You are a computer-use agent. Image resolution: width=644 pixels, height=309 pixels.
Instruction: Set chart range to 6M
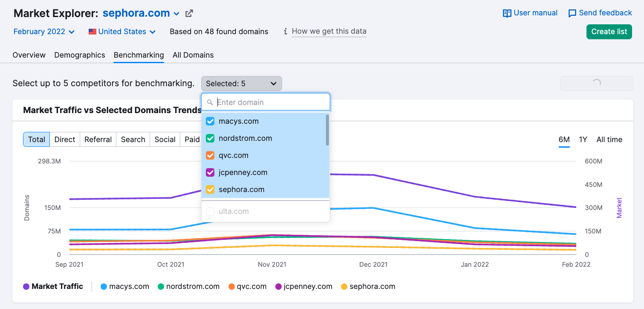564,140
